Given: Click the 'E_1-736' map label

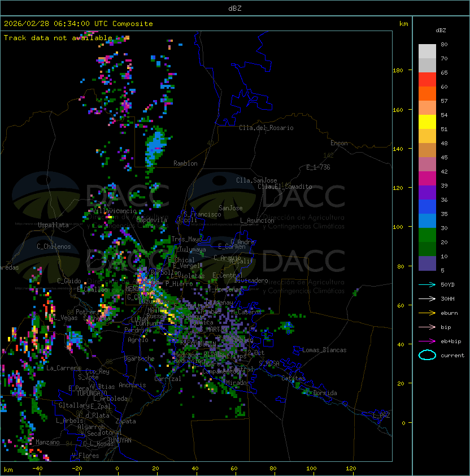Looking at the screenshot, I should (318, 167).
